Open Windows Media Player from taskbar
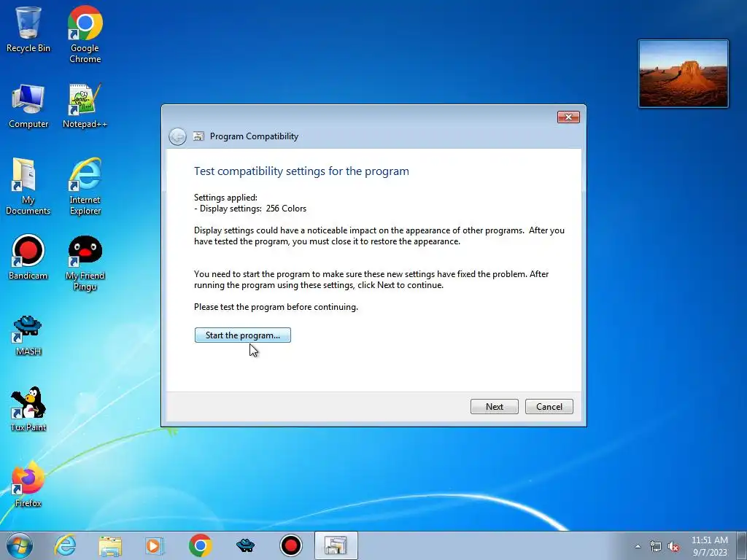The image size is (747, 560). pyautogui.click(x=154, y=545)
